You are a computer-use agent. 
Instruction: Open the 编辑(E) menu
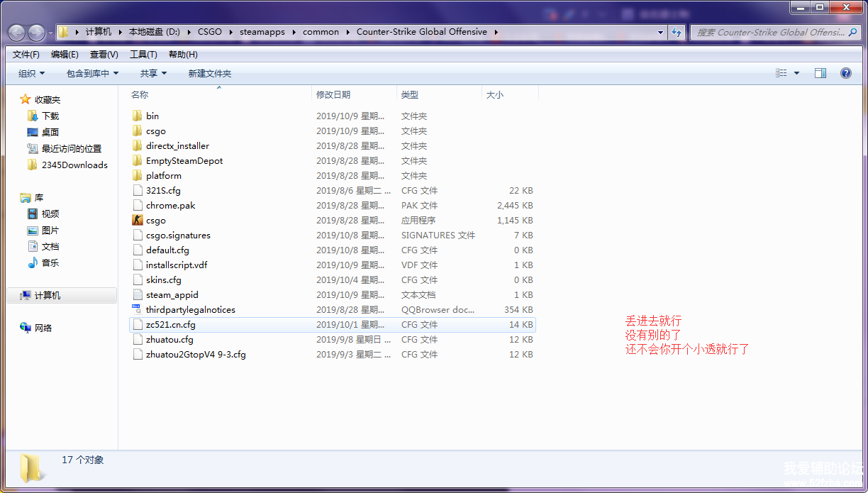click(65, 55)
